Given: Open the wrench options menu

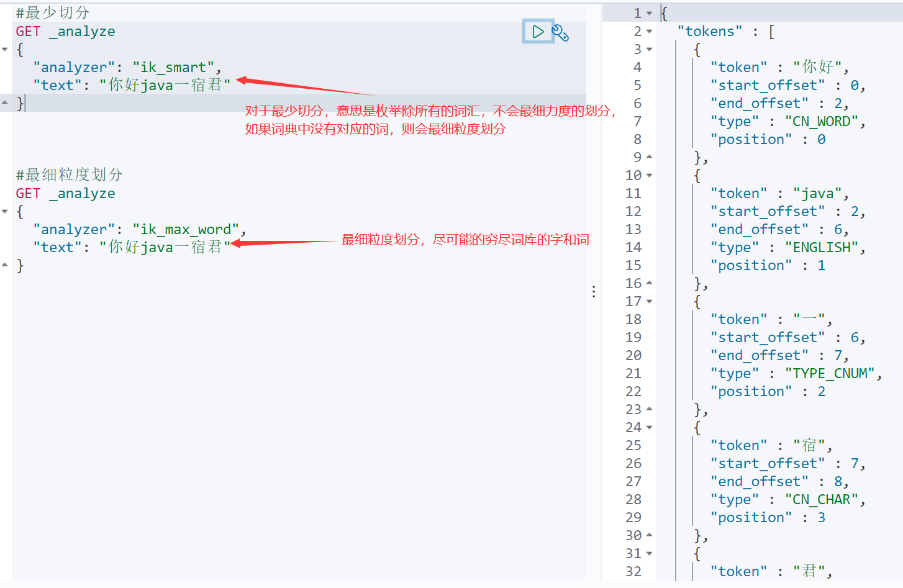Looking at the screenshot, I should (560, 32).
